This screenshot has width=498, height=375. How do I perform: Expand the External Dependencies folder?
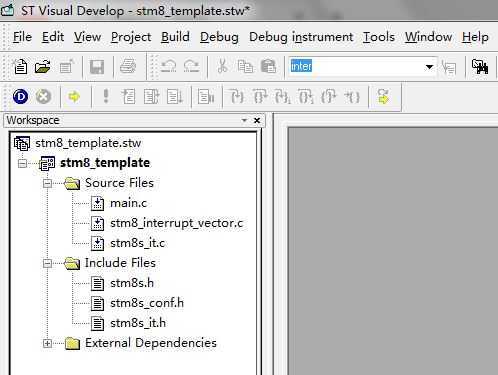click(47, 343)
